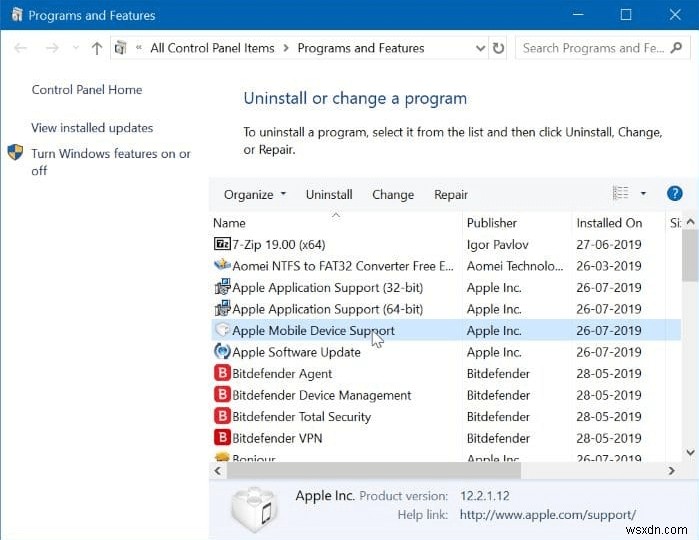Click the 26-03-2019 install date

[609, 266]
